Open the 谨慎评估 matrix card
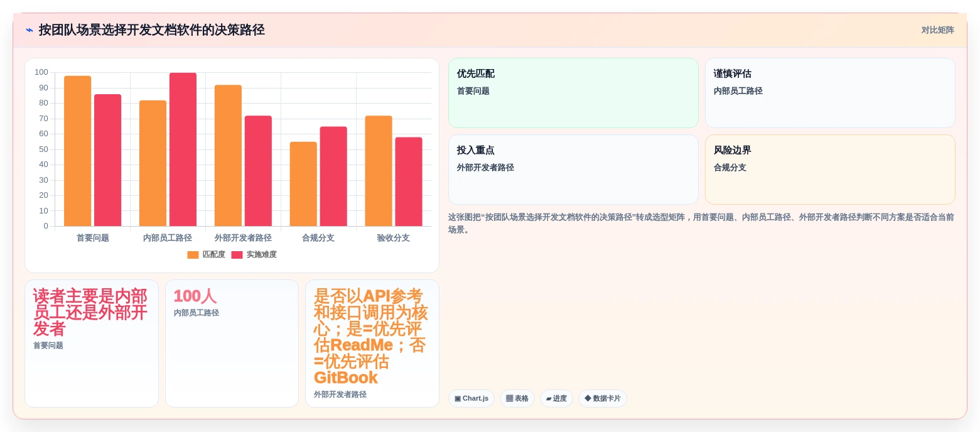This screenshot has width=980, height=432. click(x=830, y=93)
